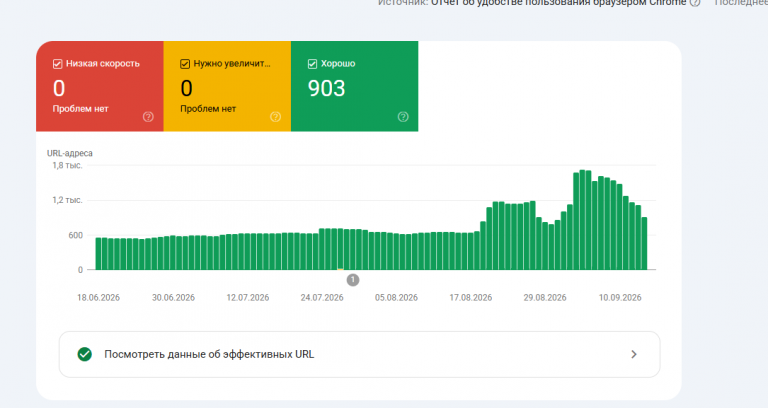This screenshot has height=408, width=768.
Task: Click the 17.08.2026 date label
Action: point(471,297)
